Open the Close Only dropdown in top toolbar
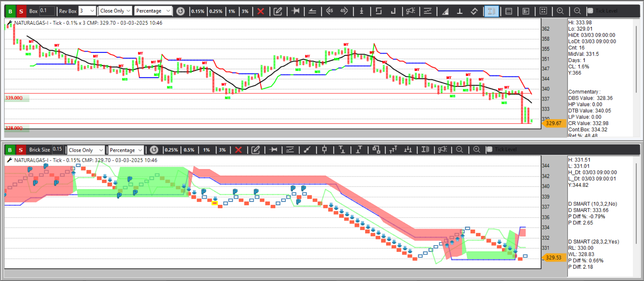 point(115,11)
